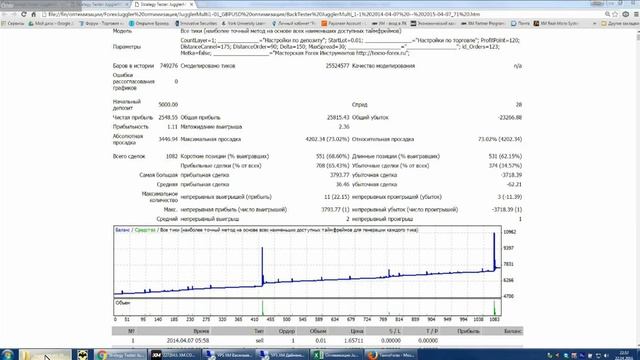Go to the browser home page icon
This screenshot has width=640, height=360.
[x=34, y=14]
